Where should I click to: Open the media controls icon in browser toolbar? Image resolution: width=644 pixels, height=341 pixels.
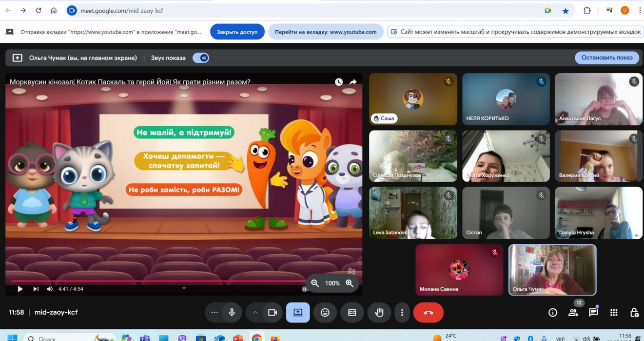[609, 10]
